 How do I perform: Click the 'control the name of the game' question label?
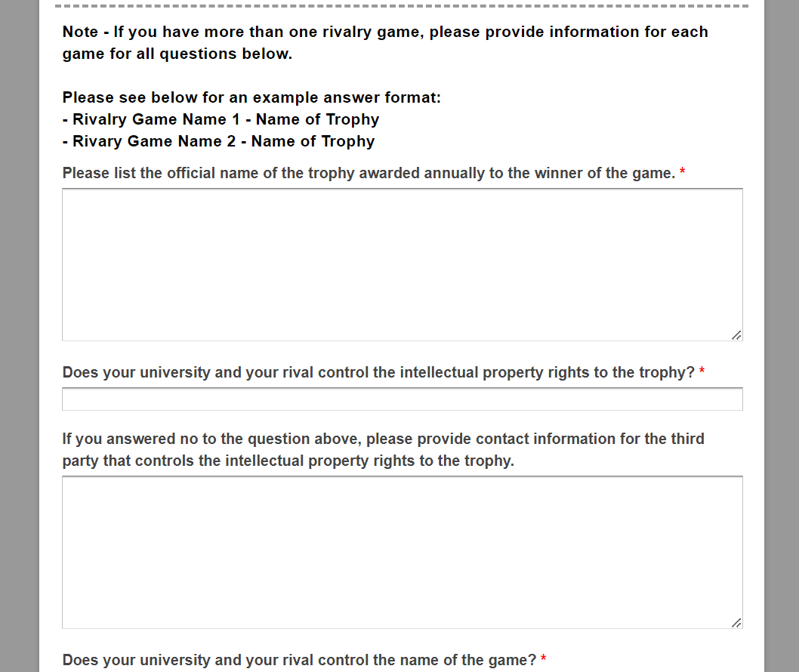coord(299,660)
